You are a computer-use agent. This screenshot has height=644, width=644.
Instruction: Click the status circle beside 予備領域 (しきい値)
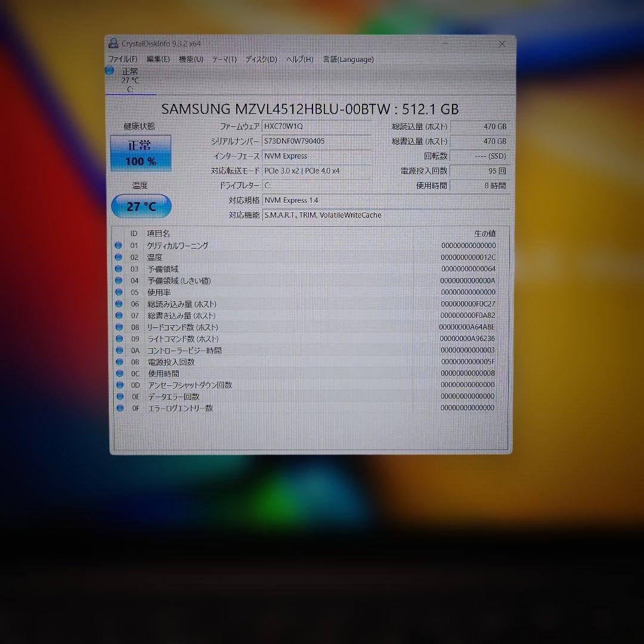119,281
